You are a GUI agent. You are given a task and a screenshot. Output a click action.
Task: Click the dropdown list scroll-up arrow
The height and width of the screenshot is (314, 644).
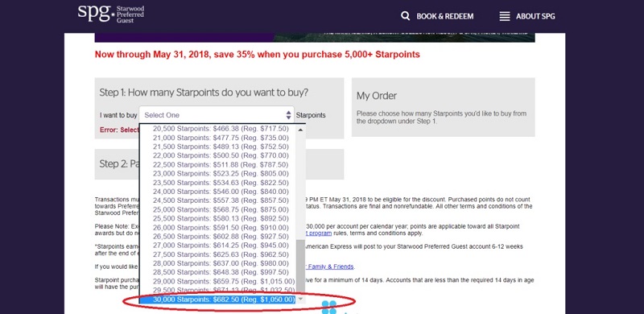click(x=300, y=130)
